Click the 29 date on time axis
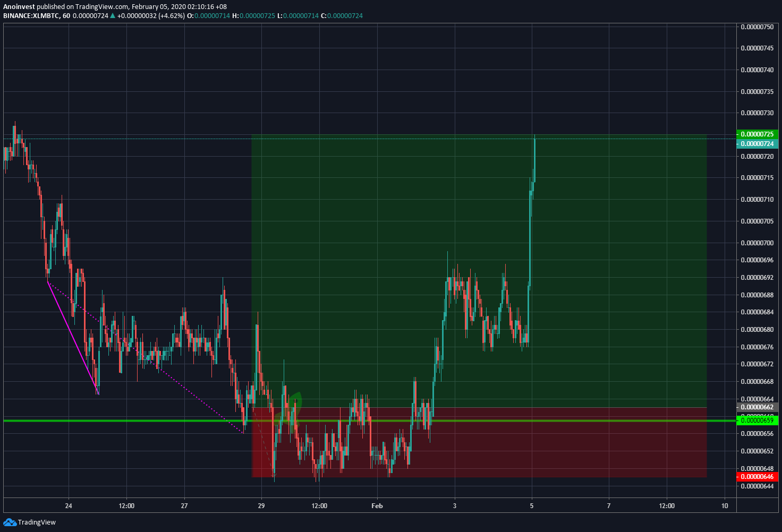782x532 pixels. [261, 505]
